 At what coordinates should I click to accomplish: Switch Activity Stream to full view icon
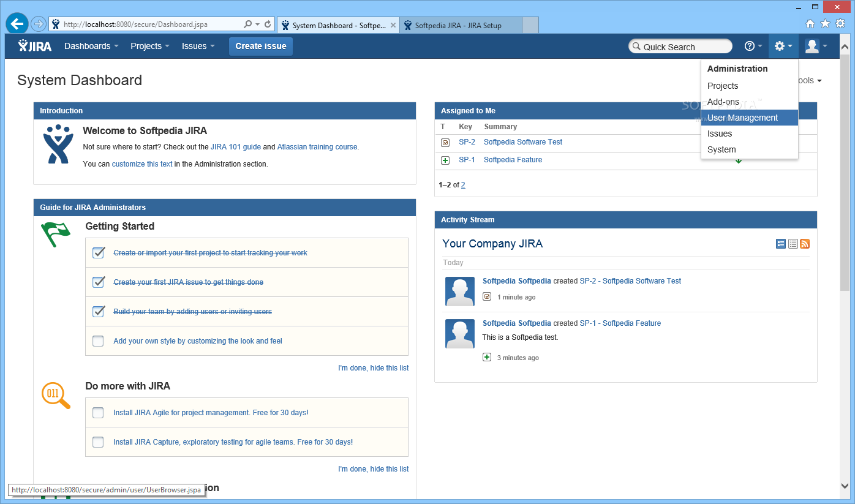(781, 244)
